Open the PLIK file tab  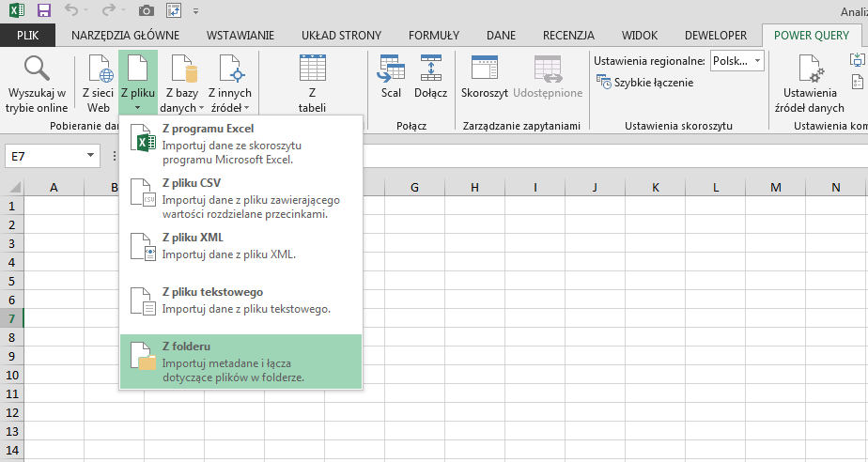click(27, 36)
